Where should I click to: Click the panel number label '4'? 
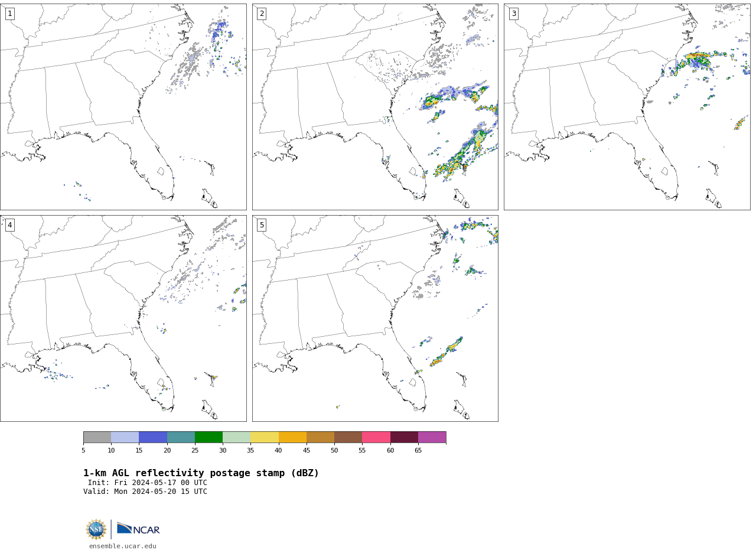(x=9, y=225)
